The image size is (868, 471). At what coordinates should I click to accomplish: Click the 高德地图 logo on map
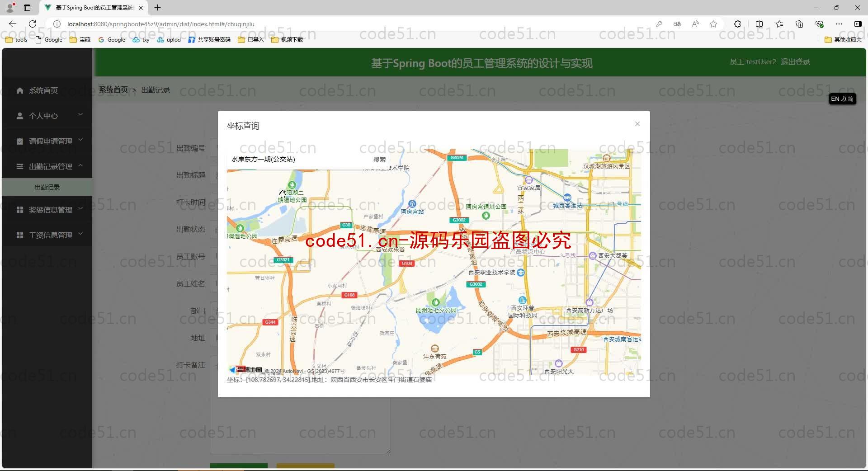point(245,370)
